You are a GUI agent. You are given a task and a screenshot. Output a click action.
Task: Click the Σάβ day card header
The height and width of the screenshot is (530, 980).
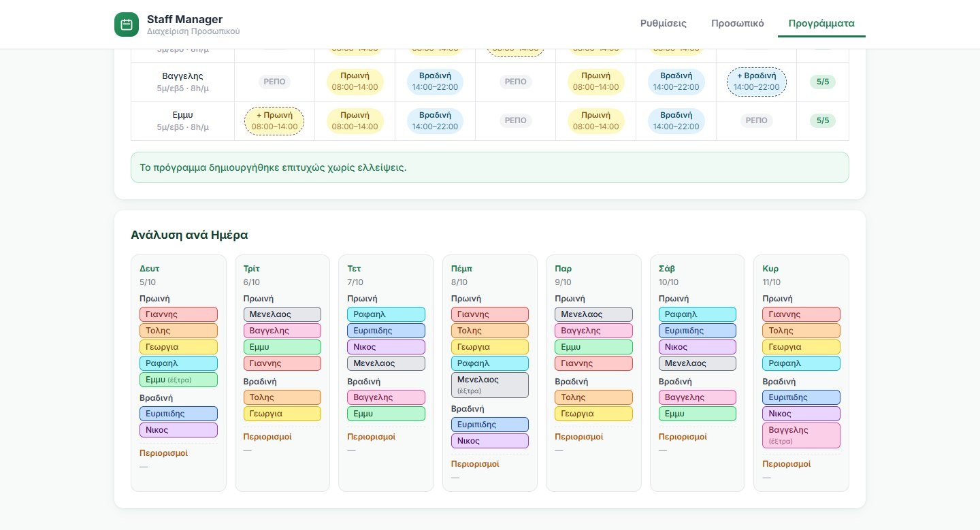point(667,269)
